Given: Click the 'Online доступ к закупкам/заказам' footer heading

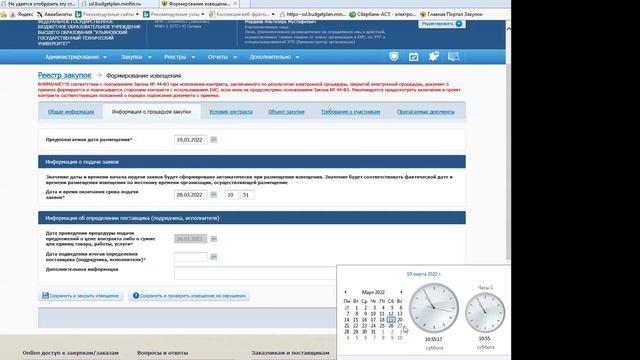Looking at the screenshot, I should (x=71, y=353).
